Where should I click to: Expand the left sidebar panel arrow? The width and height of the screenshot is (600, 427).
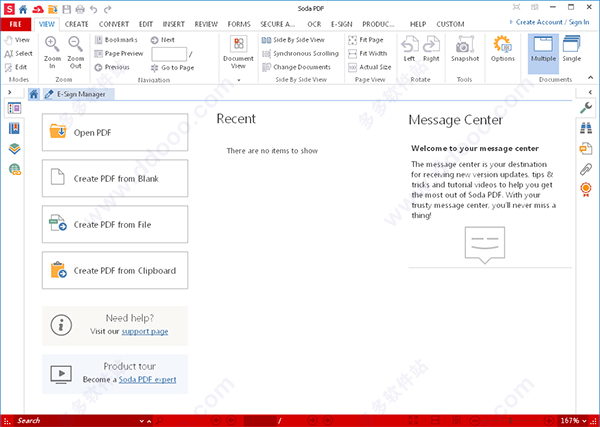tap(10, 92)
